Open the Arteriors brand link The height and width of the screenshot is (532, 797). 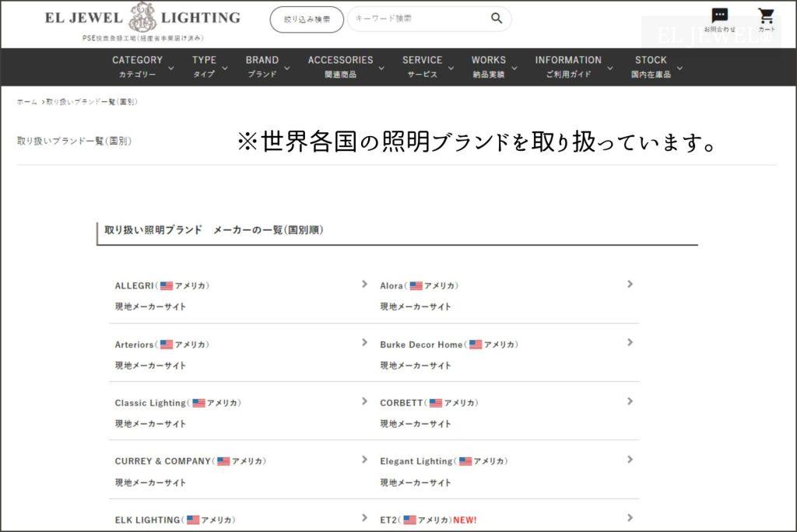(135, 345)
